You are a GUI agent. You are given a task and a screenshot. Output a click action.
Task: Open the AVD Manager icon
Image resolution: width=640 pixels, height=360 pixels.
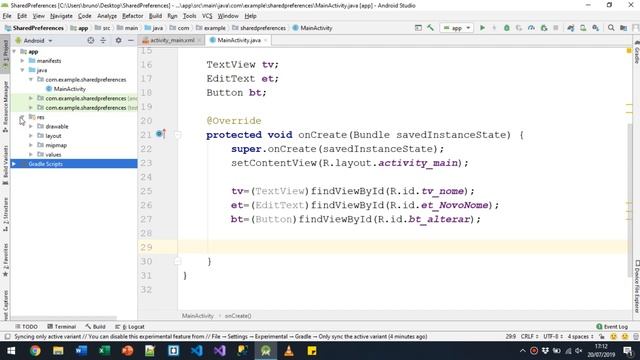[x=583, y=28]
